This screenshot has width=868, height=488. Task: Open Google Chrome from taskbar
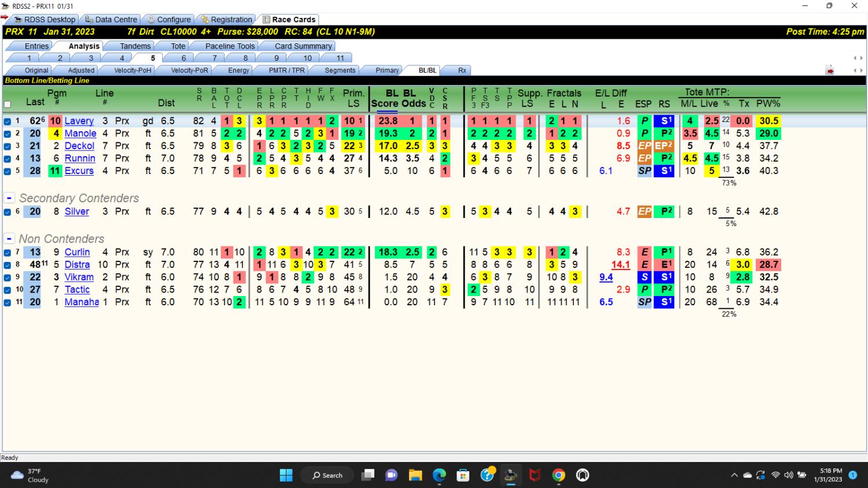point(558,475)
